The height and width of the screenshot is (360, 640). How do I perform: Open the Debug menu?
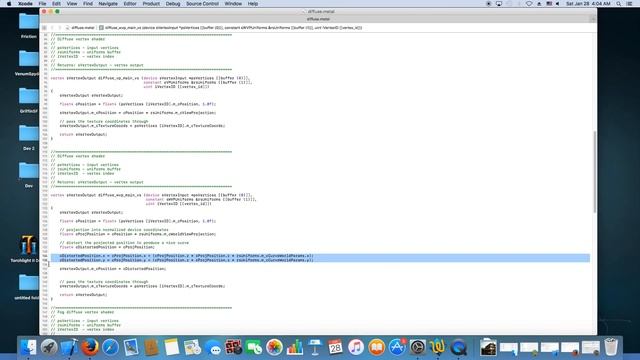(173, 4)
